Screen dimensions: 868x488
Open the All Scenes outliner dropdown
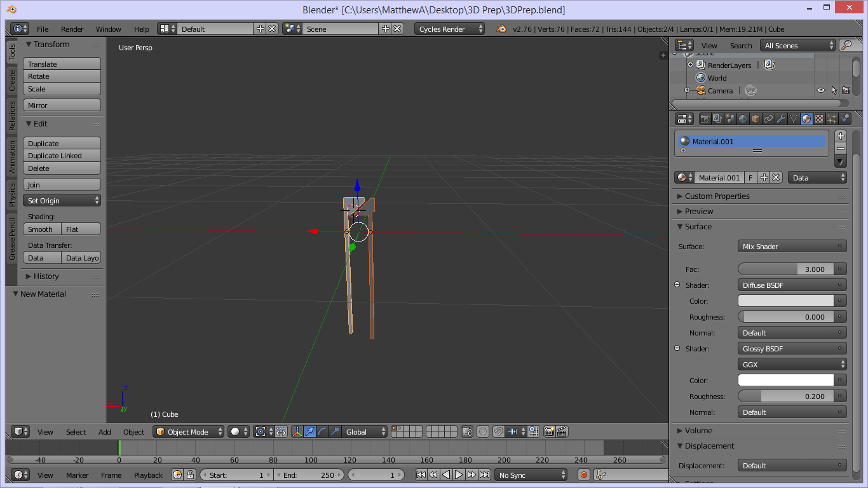[798, 45]
